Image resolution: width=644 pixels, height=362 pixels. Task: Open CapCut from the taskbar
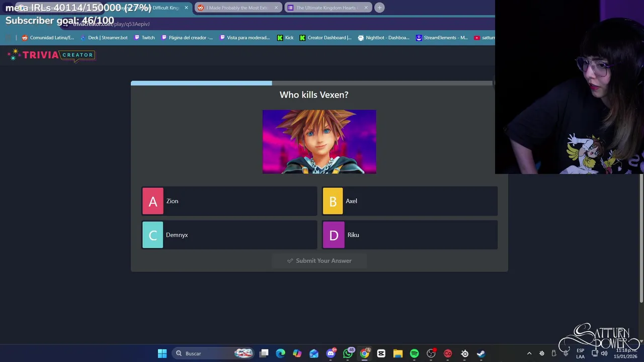point(381,353)
